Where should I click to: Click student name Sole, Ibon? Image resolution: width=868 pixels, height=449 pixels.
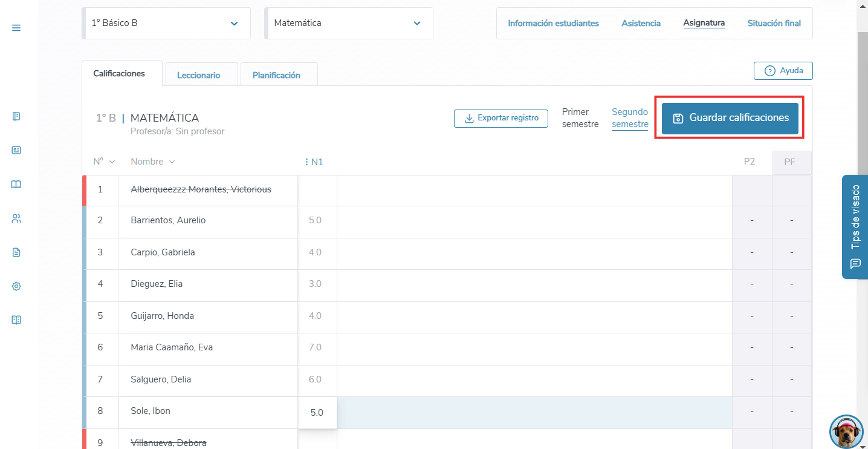tap(151, 411)
